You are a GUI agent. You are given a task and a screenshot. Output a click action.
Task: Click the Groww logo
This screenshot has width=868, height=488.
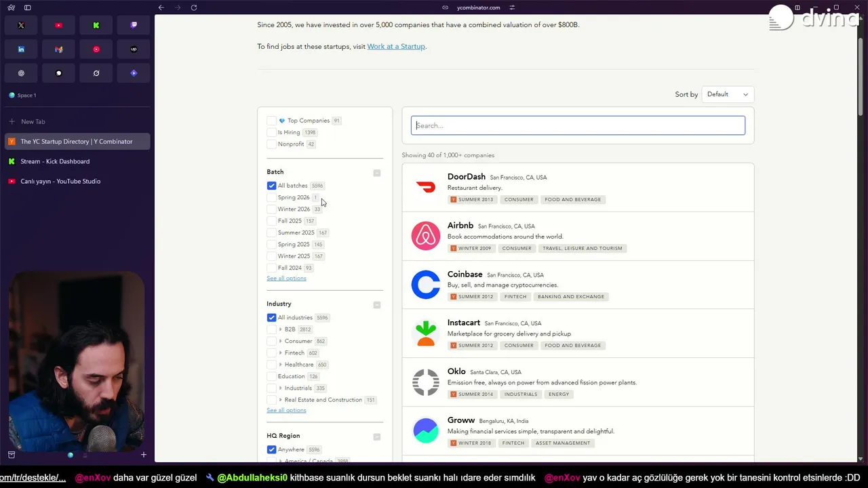[426, 431]
